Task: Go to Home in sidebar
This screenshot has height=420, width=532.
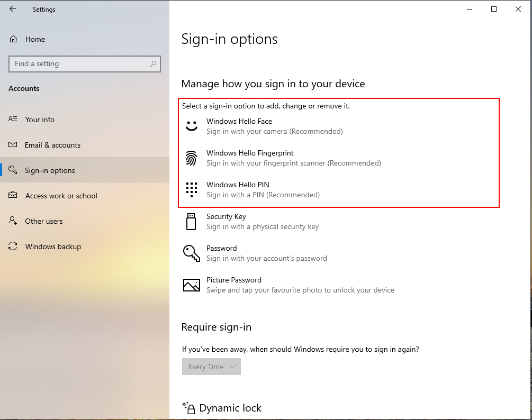Action: 85,39
